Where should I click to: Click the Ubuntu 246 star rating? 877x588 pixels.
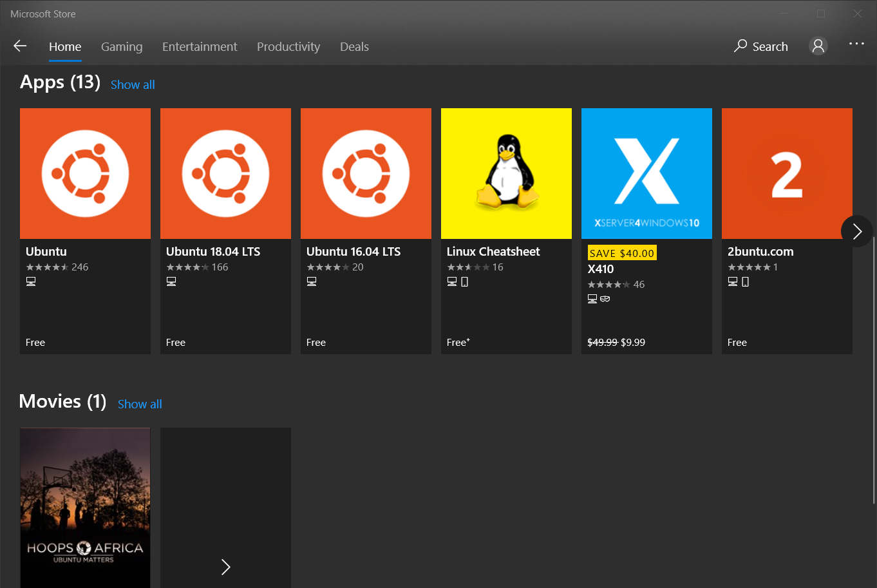[x=57, y=267]
